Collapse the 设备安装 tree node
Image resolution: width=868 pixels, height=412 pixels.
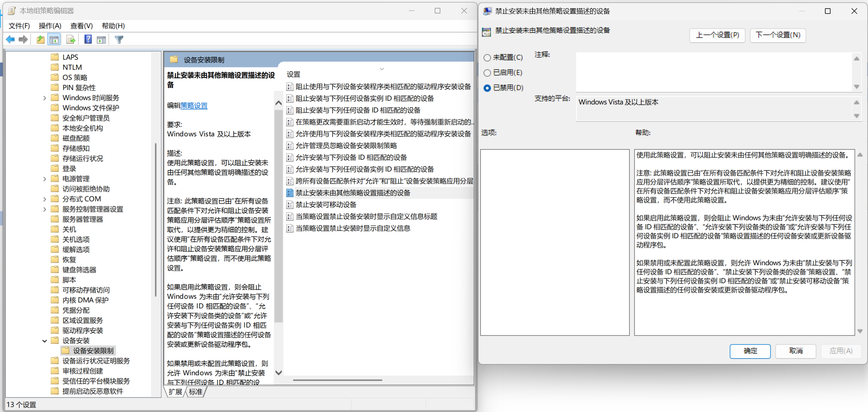pyautogui.click(x=45, y=341)
